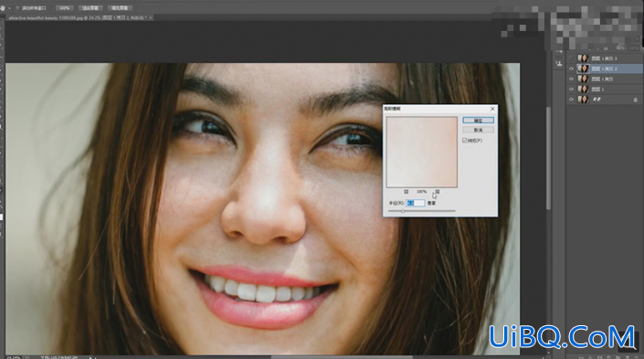Click the 图层 1 拷贝 3 layer thumbnail

point(583,58)
